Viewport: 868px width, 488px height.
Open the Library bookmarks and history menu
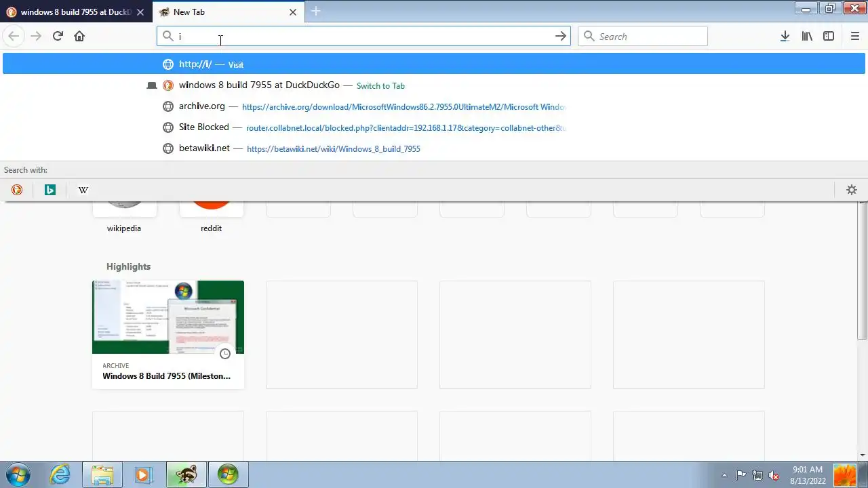point(807,36)
